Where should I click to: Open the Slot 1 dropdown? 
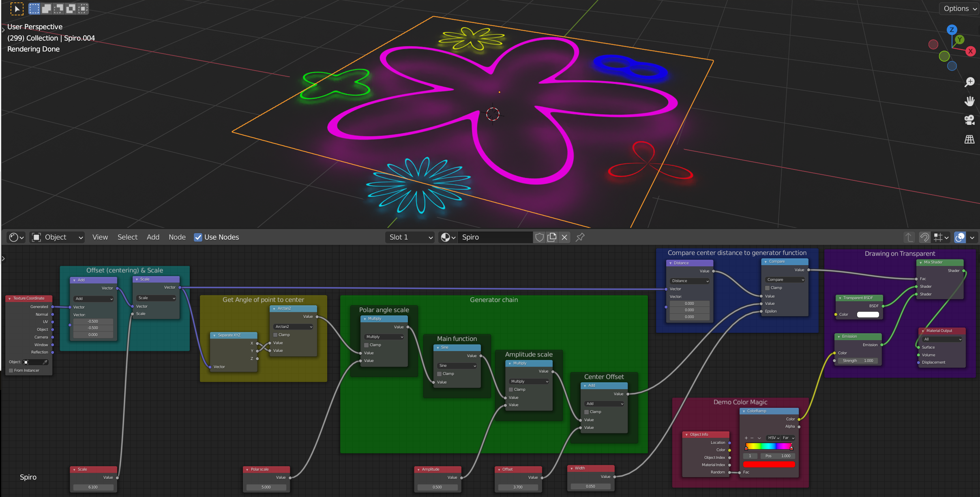[410, 237]
